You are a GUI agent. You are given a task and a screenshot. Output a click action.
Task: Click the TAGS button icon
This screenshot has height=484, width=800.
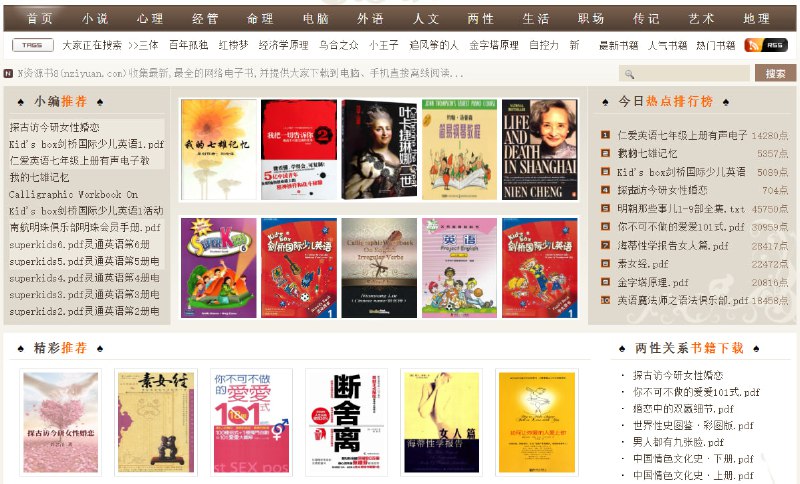pyautogui.click(x=33, y=45)
